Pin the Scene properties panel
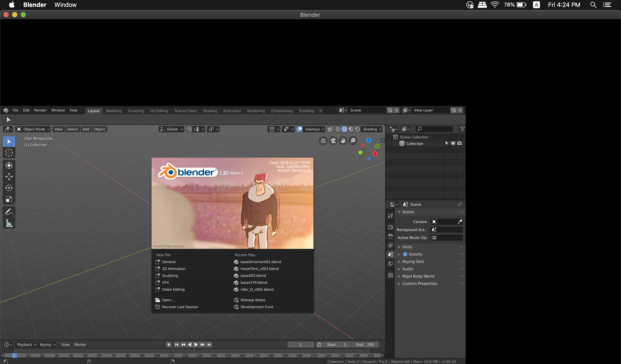Image resolution: width=621 pixels, height=364 pixels. (460, 204)
